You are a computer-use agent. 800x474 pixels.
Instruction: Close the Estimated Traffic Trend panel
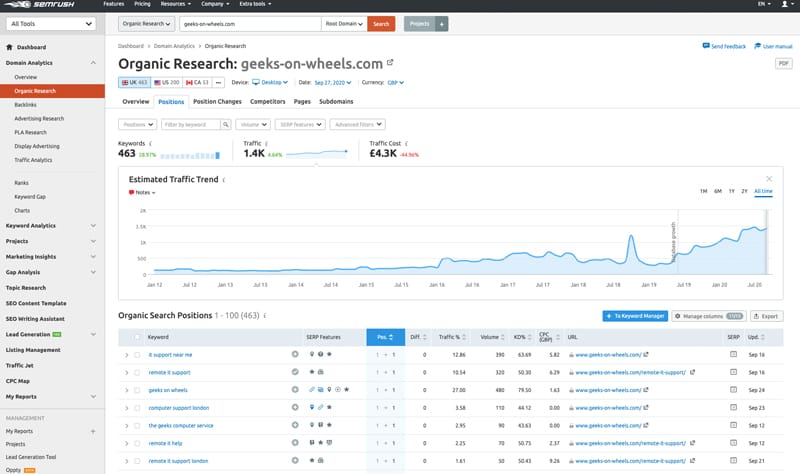(769, 178)
